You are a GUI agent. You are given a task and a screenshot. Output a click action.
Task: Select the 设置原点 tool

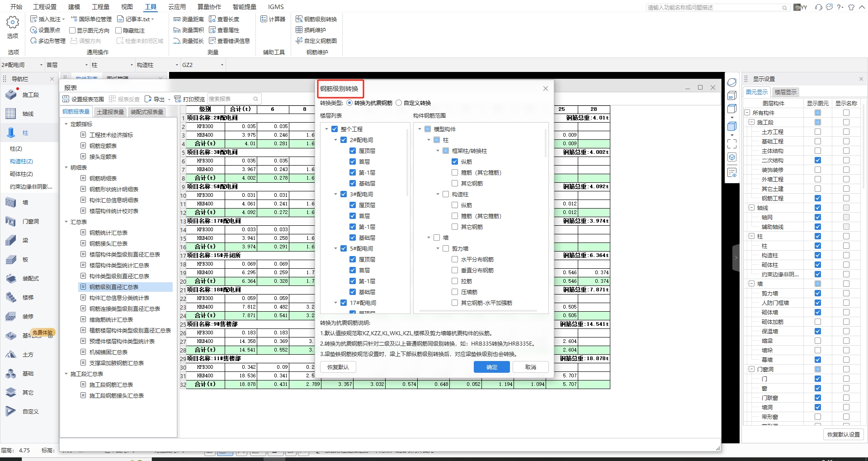[45, 30]
